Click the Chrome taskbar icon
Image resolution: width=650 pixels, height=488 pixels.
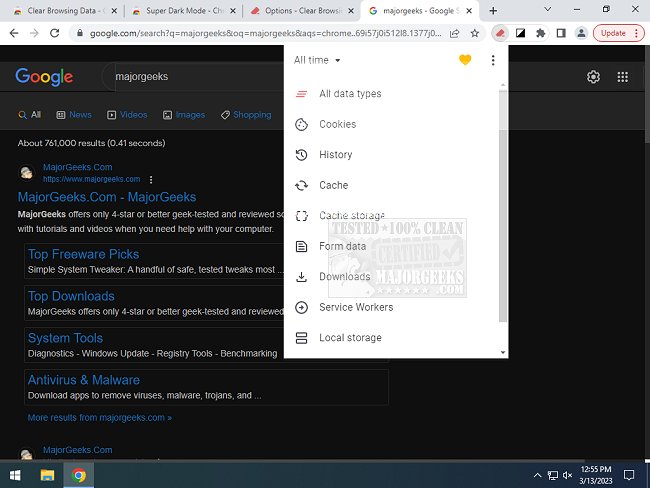(x=78, y=475)
